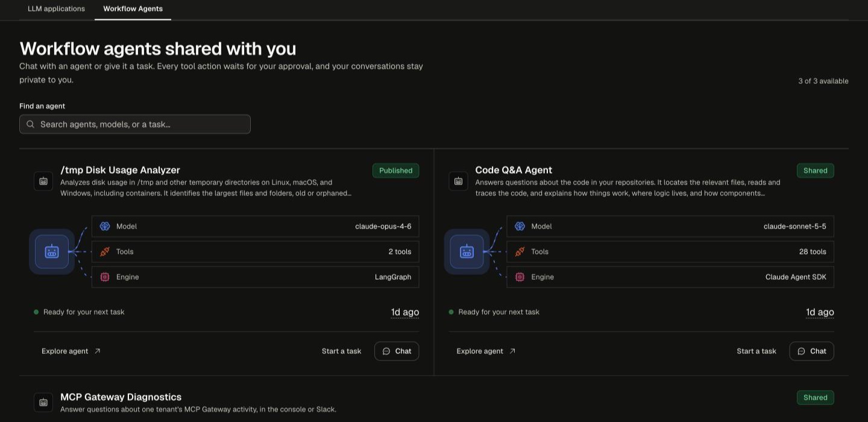Click 1d ago timestamp on Disk Usage Analyzer
Screen dimensions: 868x422
405,312
